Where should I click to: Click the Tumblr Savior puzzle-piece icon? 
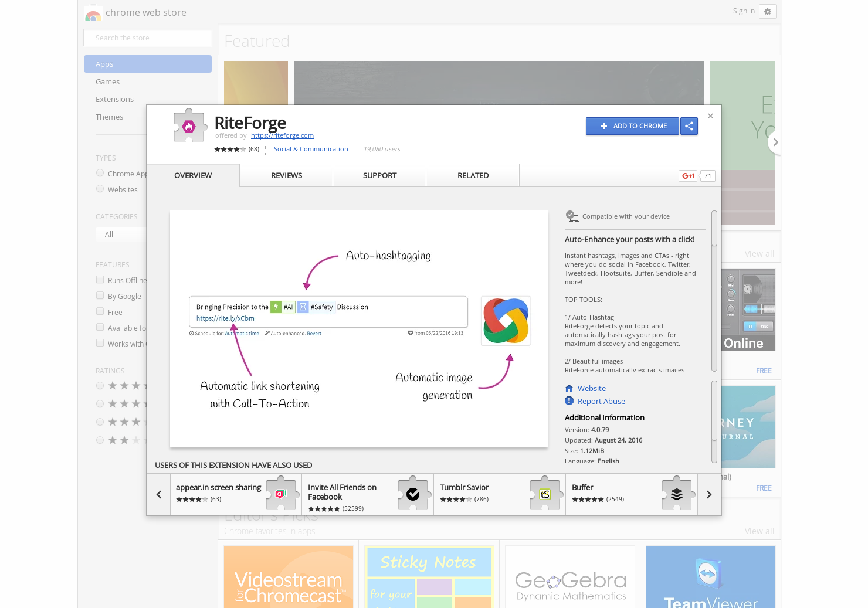point(545,494)
